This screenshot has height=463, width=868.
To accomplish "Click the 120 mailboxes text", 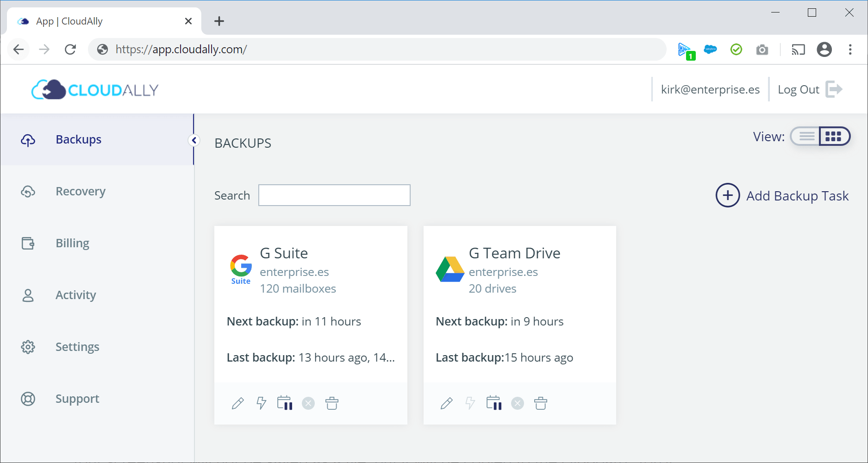I will pyautogui.click(x=298, y=288).
